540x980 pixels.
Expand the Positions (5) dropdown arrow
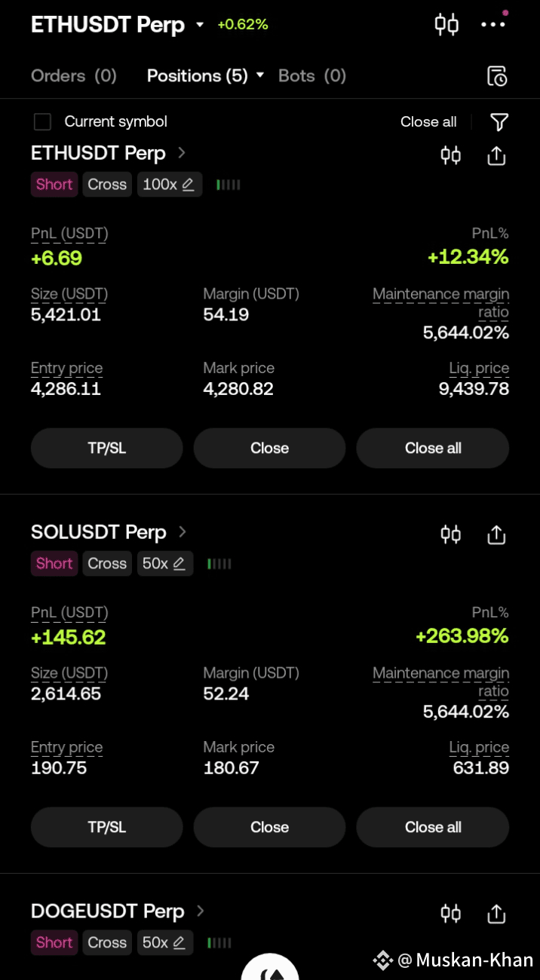pos(260,75)
